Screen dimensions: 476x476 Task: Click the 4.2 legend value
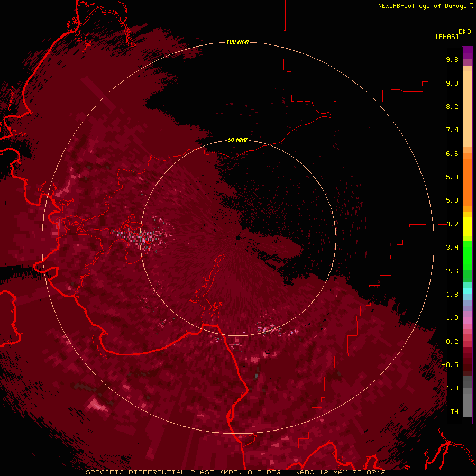452,224
